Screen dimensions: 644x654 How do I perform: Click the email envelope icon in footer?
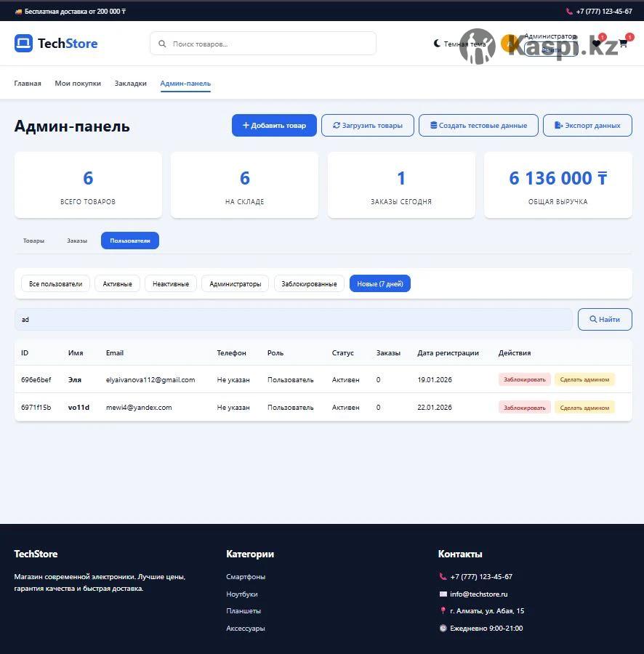[x=443, y=594]
